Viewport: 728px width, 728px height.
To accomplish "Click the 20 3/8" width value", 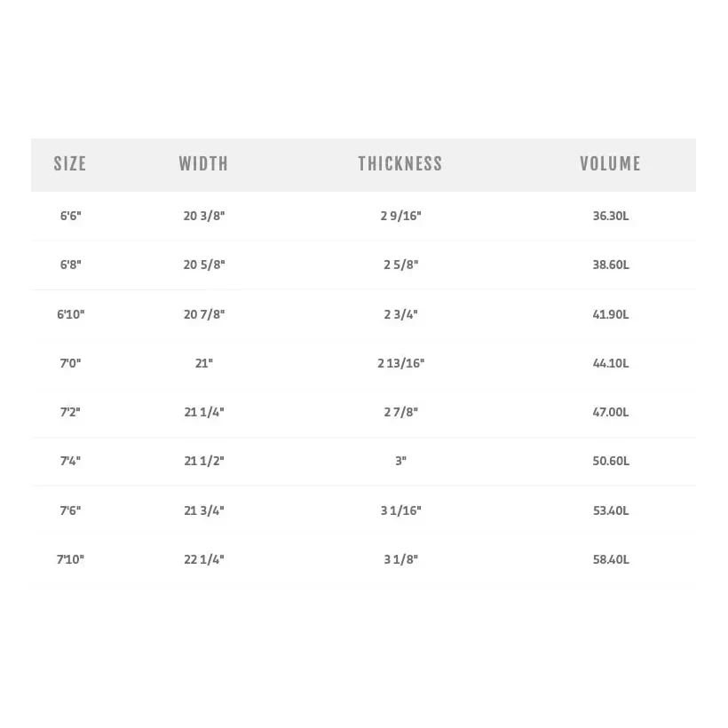I will coord(204,216).
